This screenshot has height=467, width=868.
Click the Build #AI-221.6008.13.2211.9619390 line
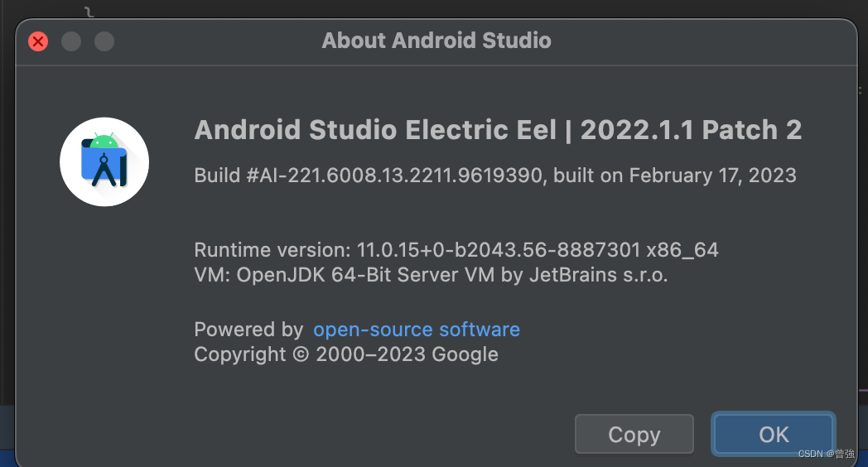[495, 176]
